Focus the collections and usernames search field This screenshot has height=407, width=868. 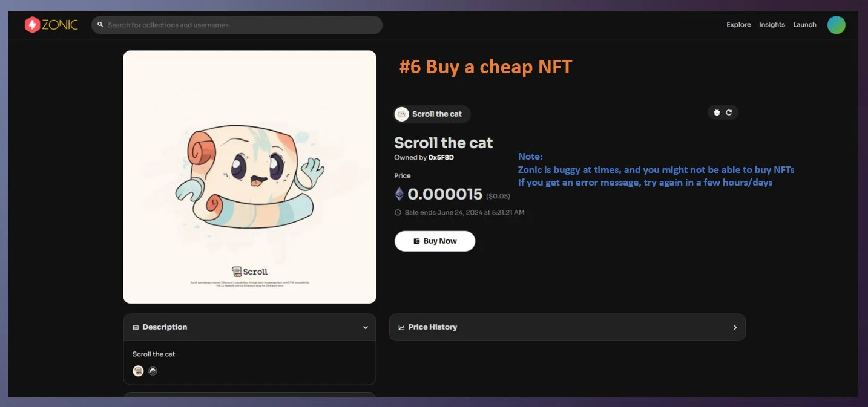click(x=242, y=25)
